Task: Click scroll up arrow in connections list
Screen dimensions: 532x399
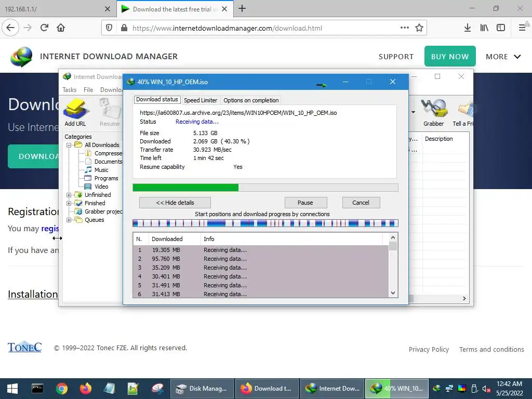Action: pos(393,237)
